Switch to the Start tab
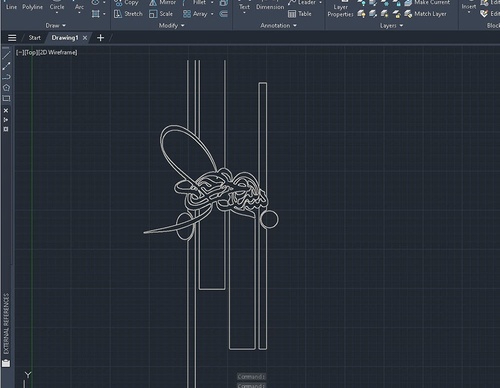This screenshot has height=388, width=500. (35, 38)
